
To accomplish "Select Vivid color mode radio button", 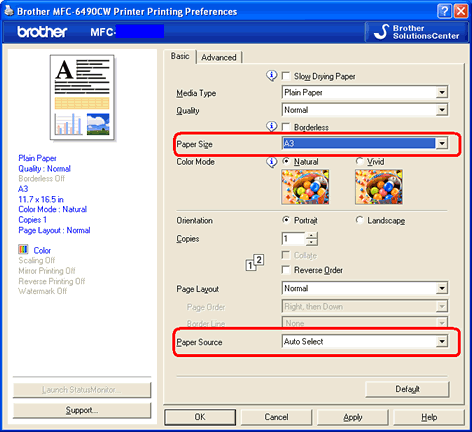I will tap(359, 161).
